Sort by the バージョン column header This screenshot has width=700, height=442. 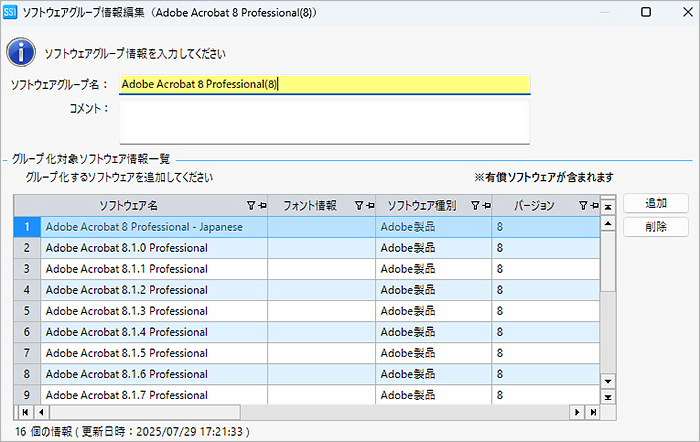[534, 205]
